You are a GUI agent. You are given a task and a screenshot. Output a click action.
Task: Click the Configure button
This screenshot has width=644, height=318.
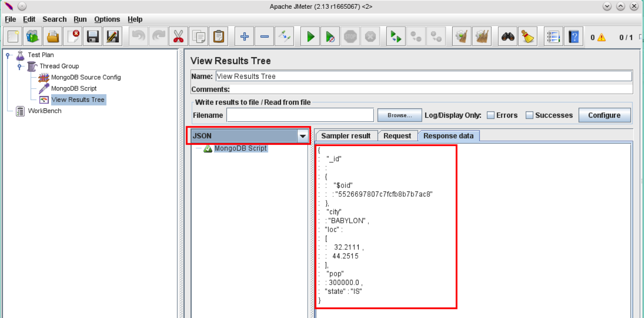point(604,115)
